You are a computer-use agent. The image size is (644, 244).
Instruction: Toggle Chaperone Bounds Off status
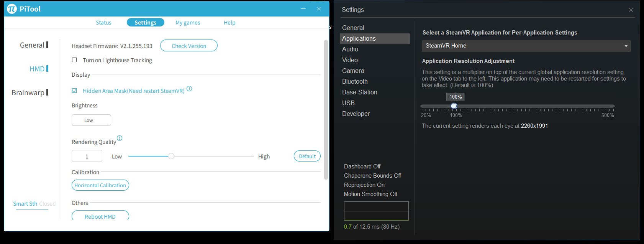click(372, 176)
